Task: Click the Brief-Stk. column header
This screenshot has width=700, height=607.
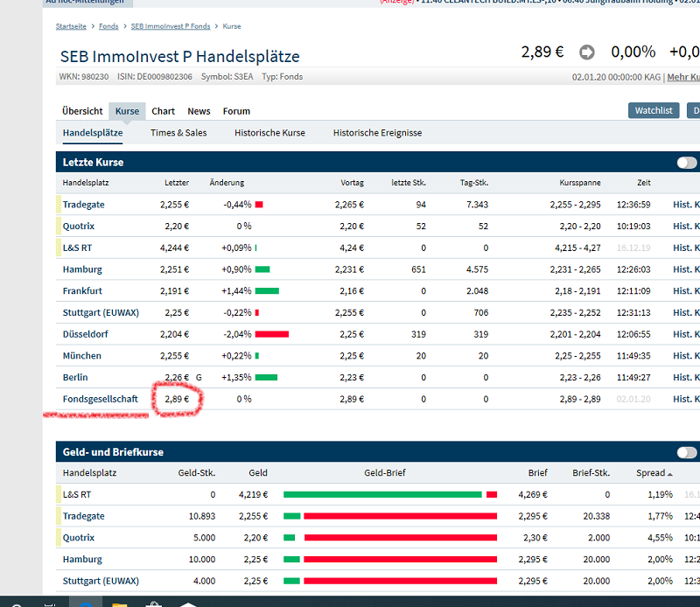Action: (x=591, y=473)
